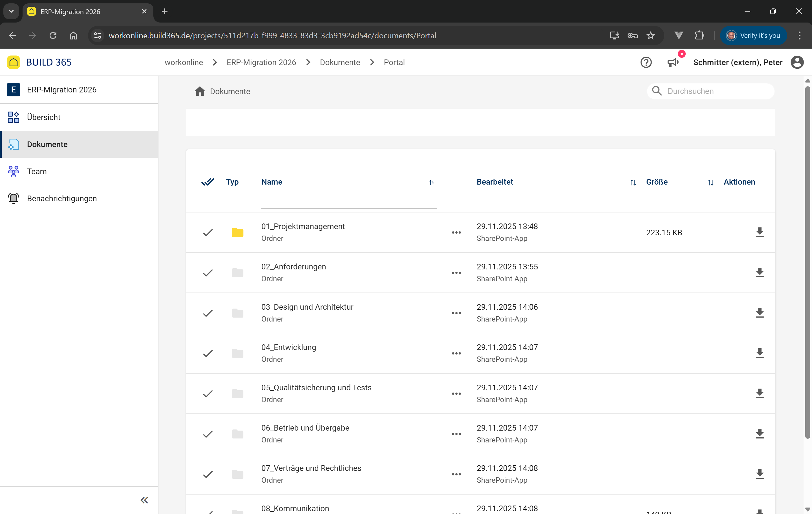
Task: Bookmark this page with star icon
Action: [x=650, y=36]
